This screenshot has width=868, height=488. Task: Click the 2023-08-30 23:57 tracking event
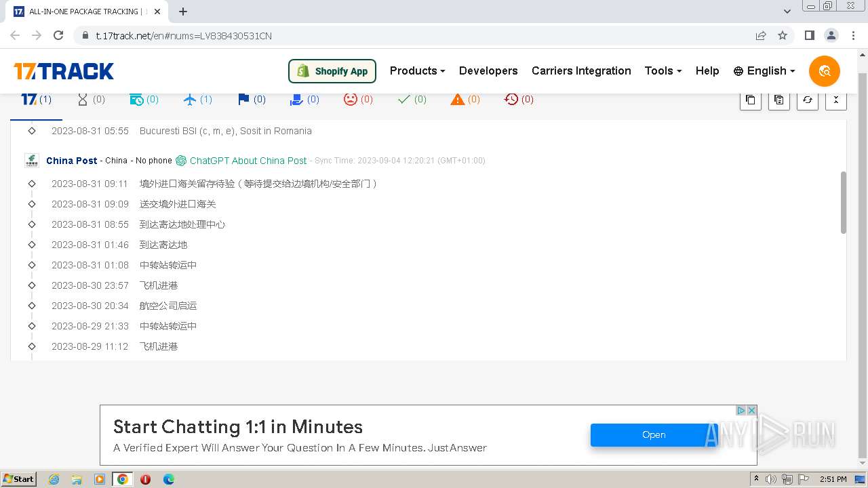(115, 285)
